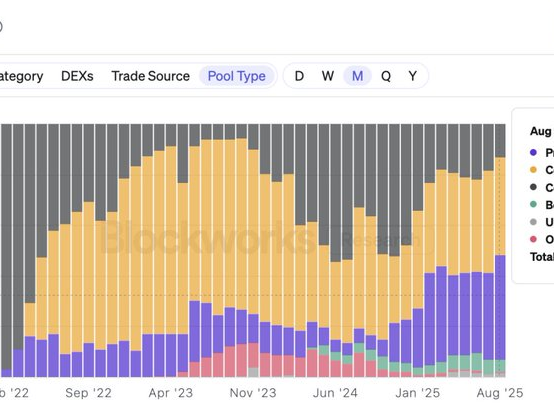Select the Pool Type tab
Viewport: 554px width, 416px height.
(236, 76)
